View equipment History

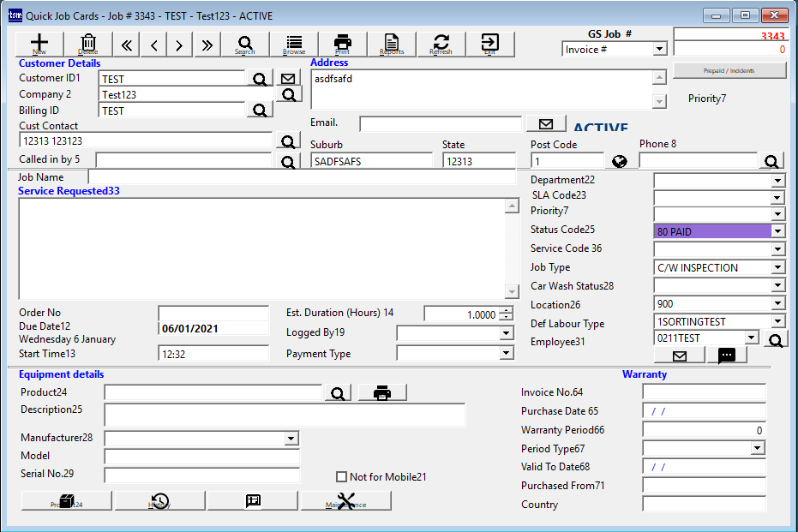[159, 501]
